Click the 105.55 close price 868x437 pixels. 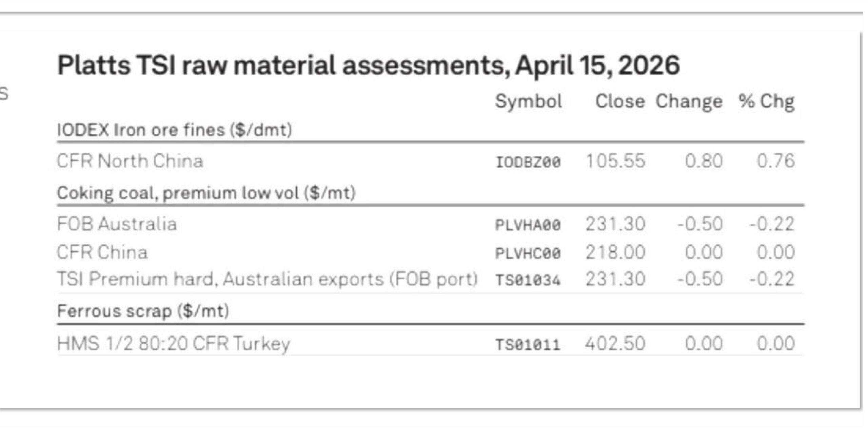[x=615, y=161]
